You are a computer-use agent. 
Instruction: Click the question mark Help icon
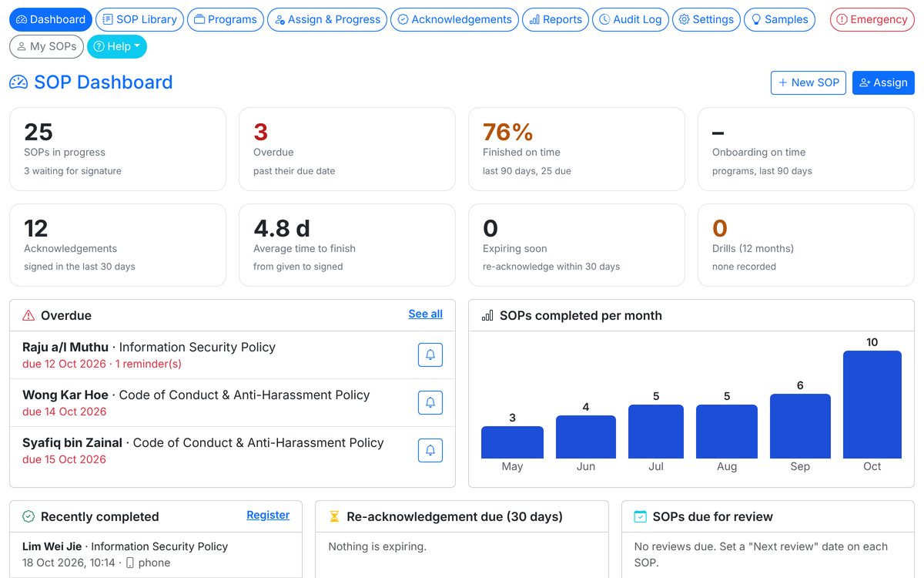(x=99, y=46)
